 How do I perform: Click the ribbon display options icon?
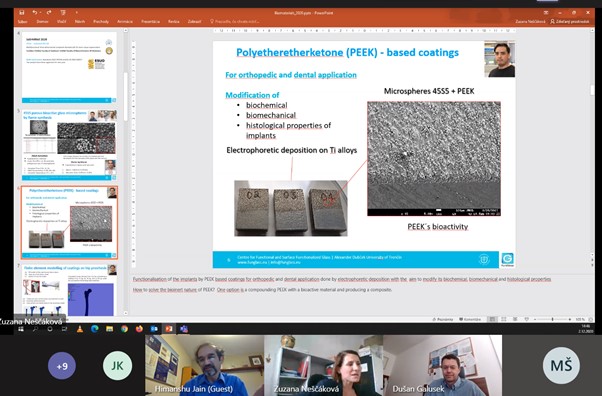coord(546,13)
